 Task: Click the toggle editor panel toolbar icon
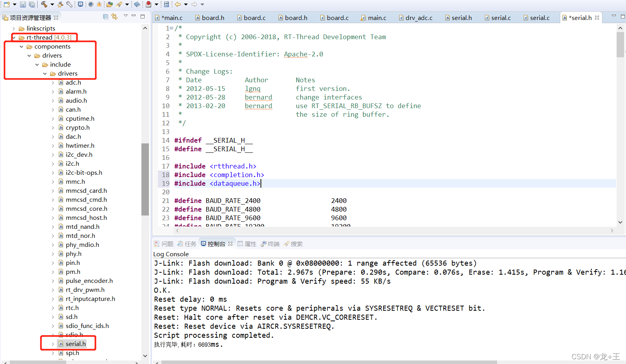(166, 4)
